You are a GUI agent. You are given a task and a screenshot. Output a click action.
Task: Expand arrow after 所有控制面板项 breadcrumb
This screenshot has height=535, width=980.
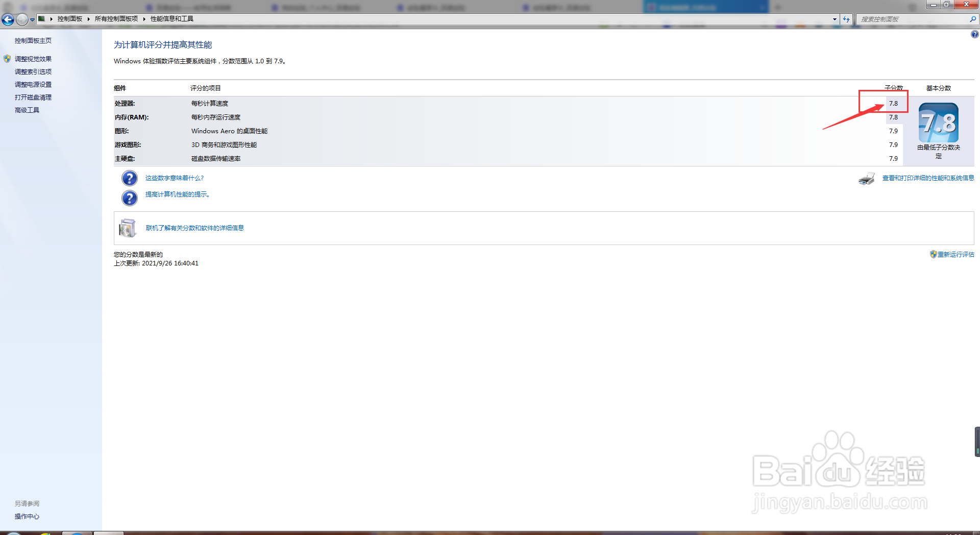(144, 19)
